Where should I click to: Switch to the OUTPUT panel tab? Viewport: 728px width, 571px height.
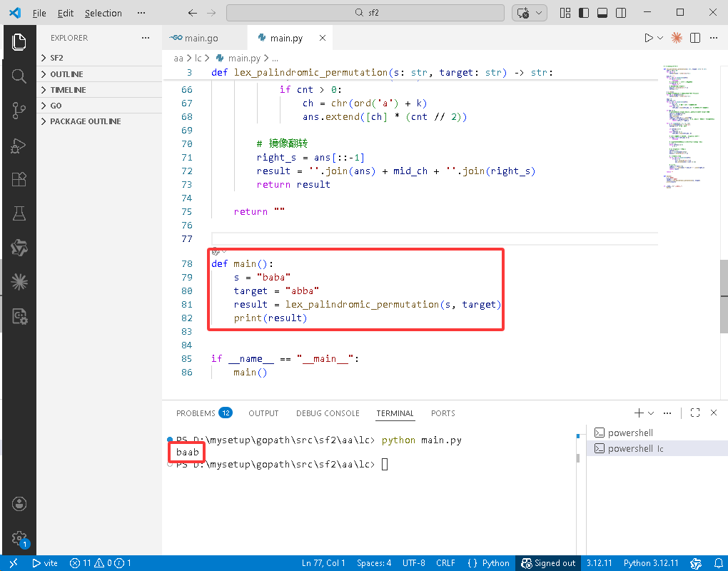click(263, 413)
